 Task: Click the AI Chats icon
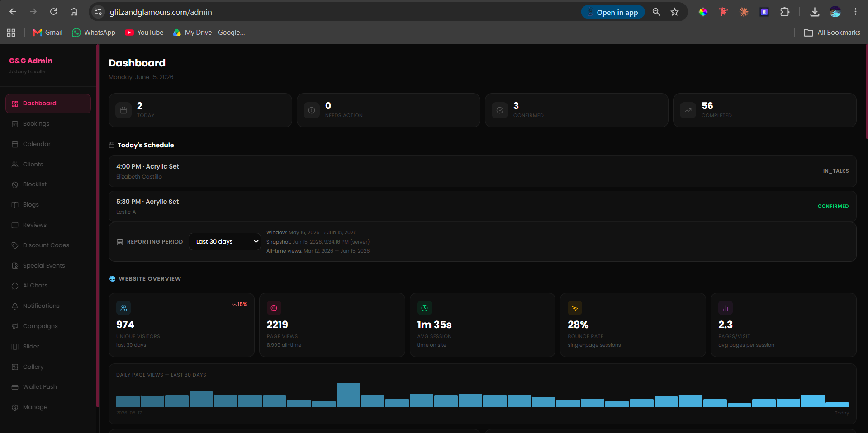15,286
